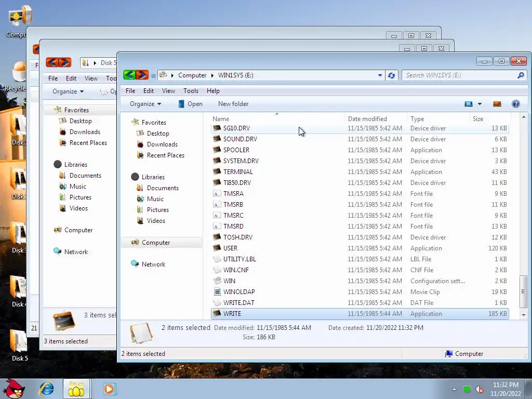Screen dimensions: 532x399
Task: Click the WINOLDAP movie clip icon
Action: pos(217,291)
